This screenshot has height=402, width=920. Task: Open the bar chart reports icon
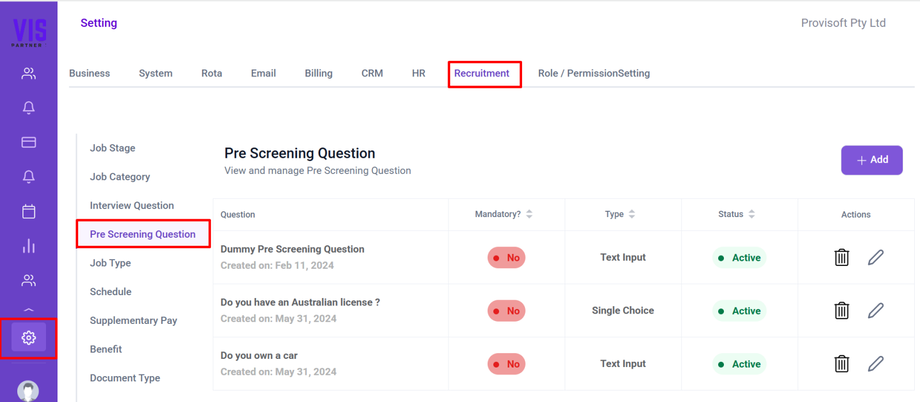pyautogui.click(x=29, y=246)
